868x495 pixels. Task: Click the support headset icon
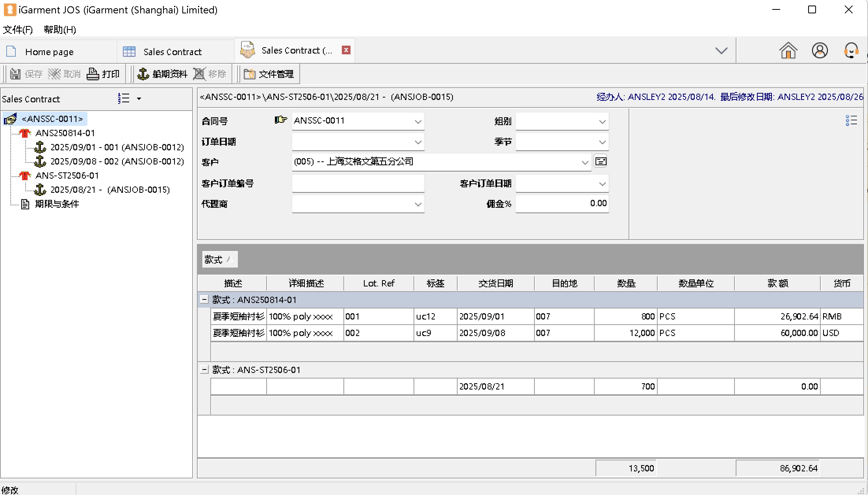pos(851,51)
